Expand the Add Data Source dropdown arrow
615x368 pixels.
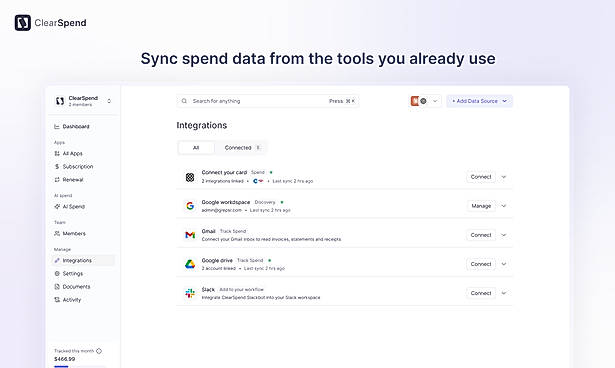(505, 101)
